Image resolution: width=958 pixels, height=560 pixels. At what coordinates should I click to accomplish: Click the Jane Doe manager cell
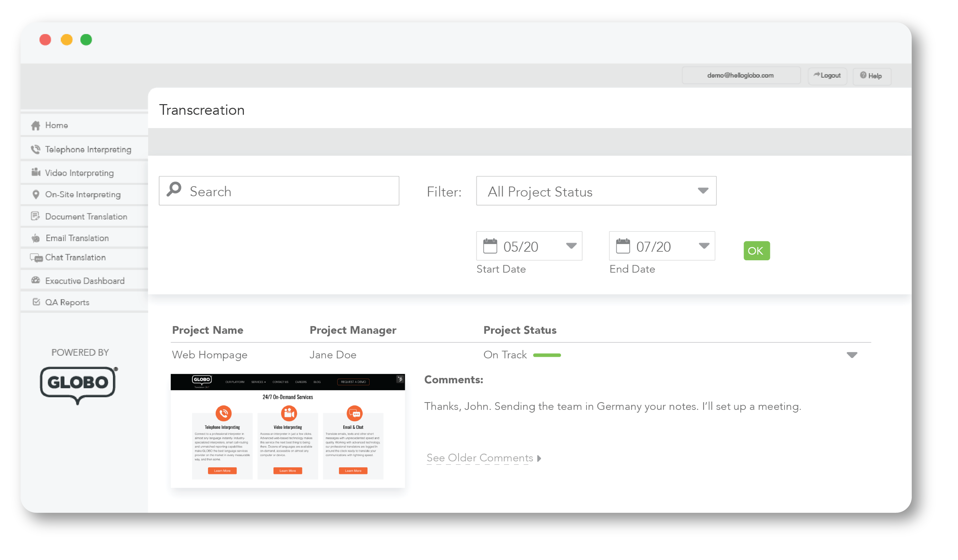[x=333, y=355]
